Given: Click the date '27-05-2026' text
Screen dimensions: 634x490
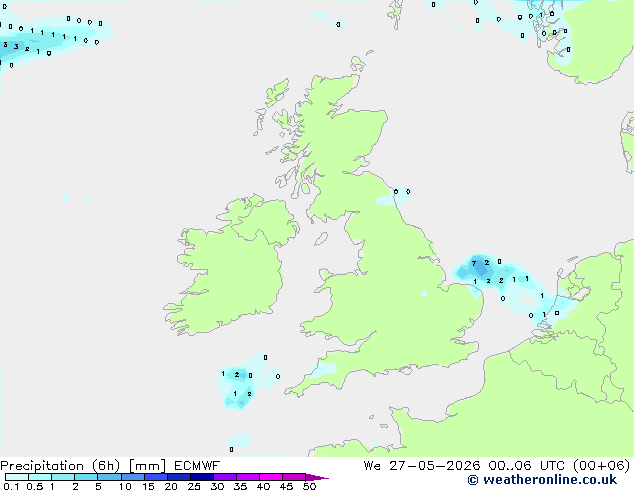Looking at the screenshot, I should click(435, 466).
